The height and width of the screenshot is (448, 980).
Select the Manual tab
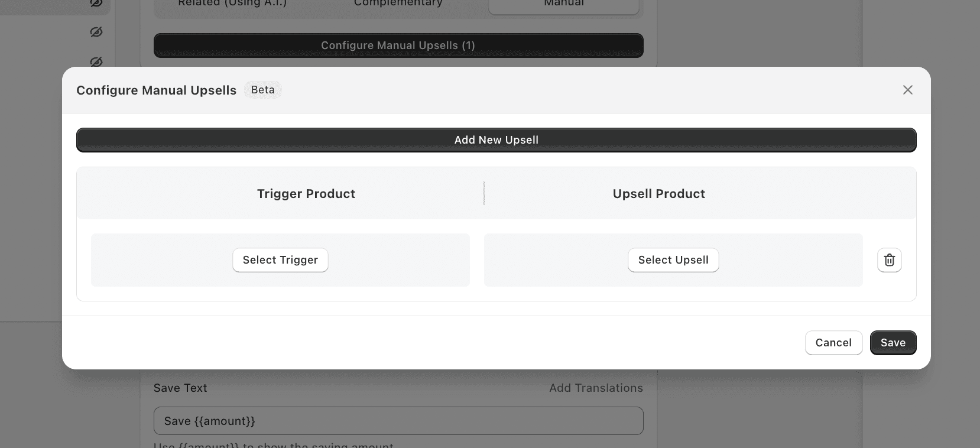[x=564, y=5]
